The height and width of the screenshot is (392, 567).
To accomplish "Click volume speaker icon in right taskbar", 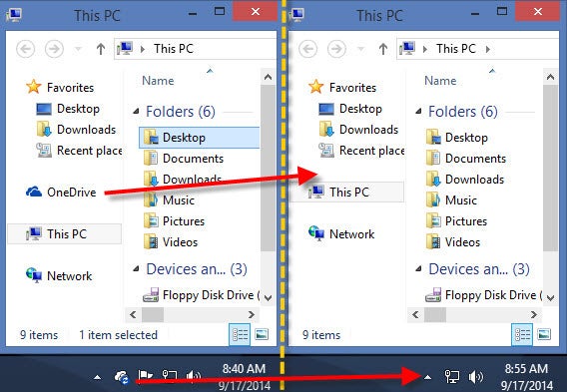I will [475, 377].
